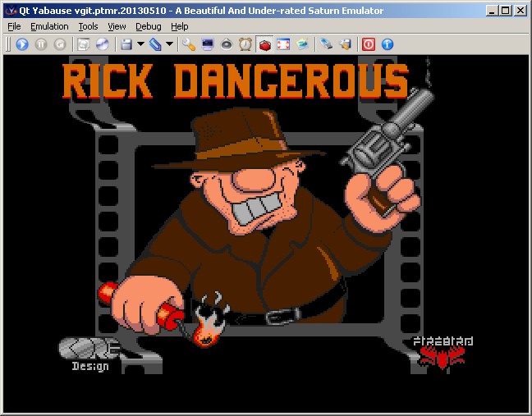Click the toolbar drag handle grip

[8, 44]
